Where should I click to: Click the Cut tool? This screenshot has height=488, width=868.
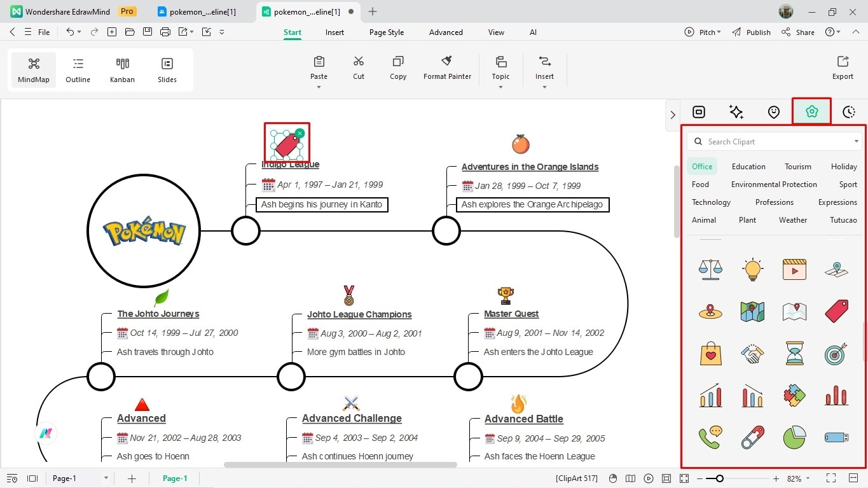(x=359, y=68)
